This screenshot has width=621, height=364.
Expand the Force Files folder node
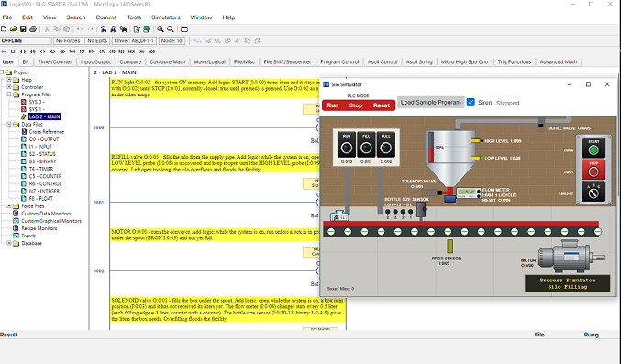pyautogui.click(x=9, y=206)
